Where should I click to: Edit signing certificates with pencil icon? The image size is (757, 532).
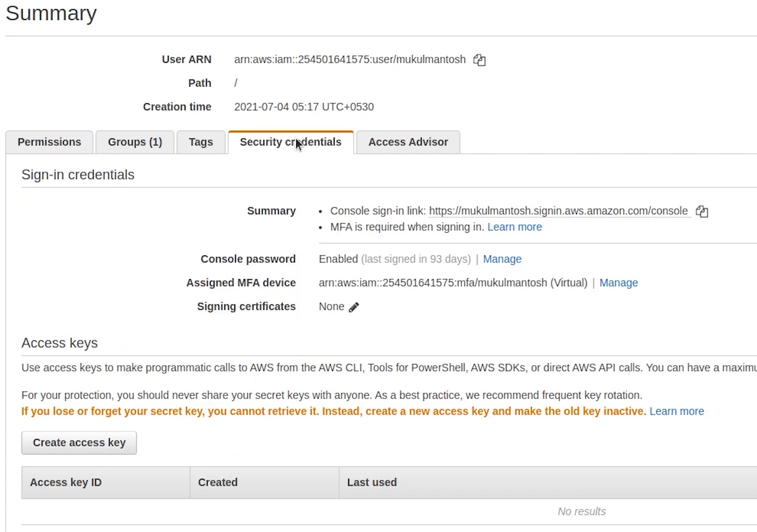(354, 307)
